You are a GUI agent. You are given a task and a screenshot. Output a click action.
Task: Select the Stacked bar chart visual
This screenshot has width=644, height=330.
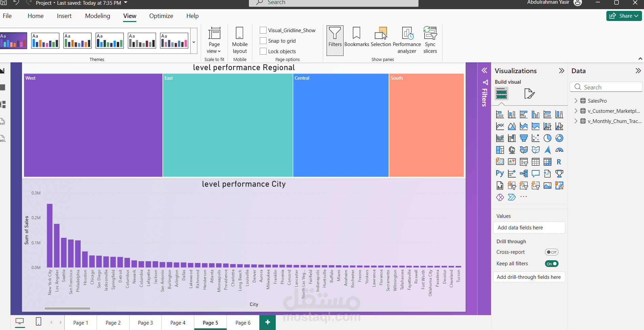(x=500, y=115)
